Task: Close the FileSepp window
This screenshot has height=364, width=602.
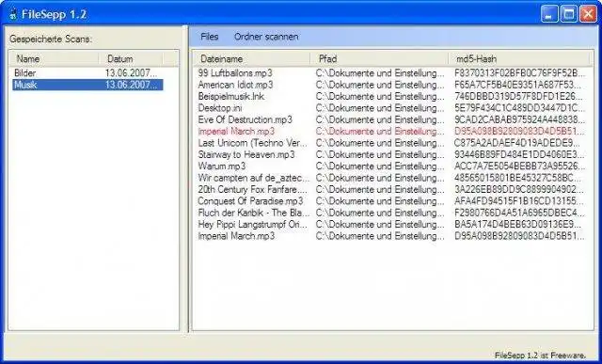Action: pyautogui.click(x=588, y=15)
